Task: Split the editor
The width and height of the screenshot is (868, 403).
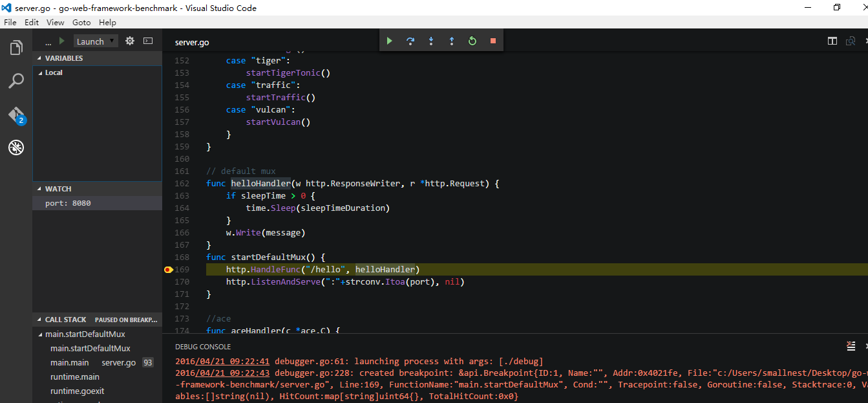Action: pyautogui.click(x=832, y=41)
